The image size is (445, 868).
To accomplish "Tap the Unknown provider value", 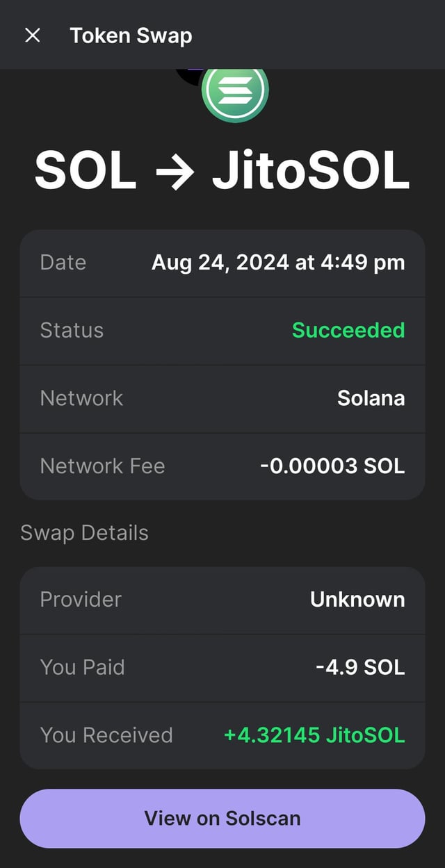I will [357, 599].
